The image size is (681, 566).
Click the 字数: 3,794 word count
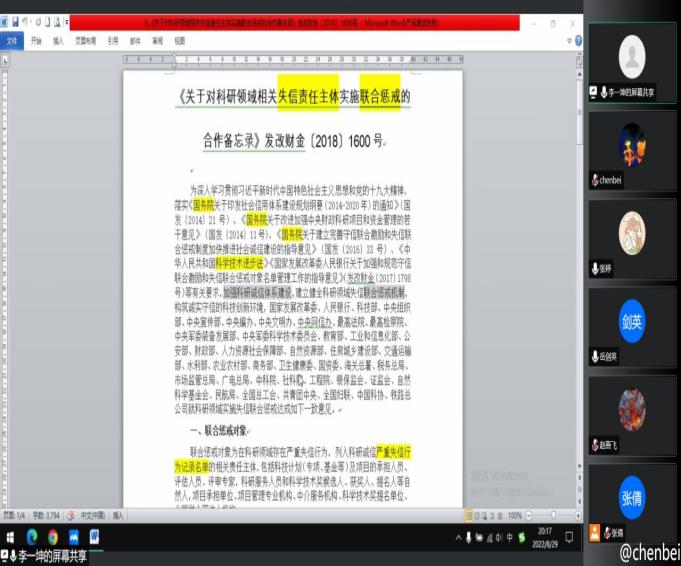[x=47, y=515]
